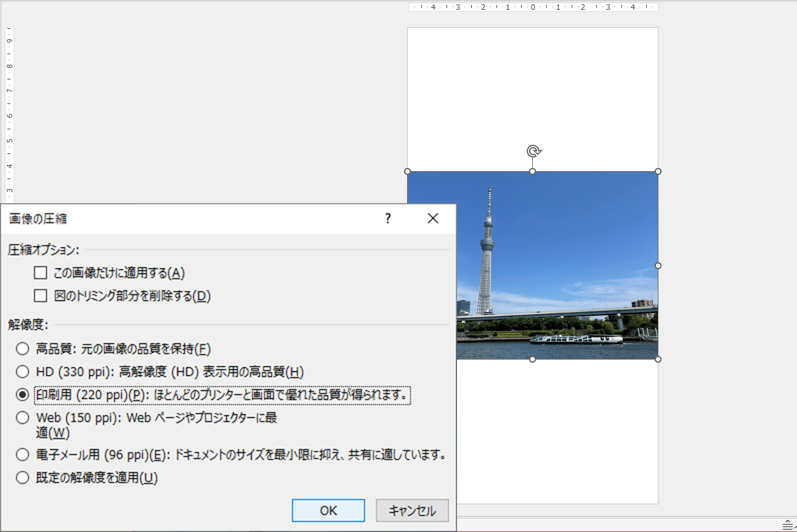Screen dimensions: 797x532
Task: Click the rotation handle above the photo
Action: [533, 150]
